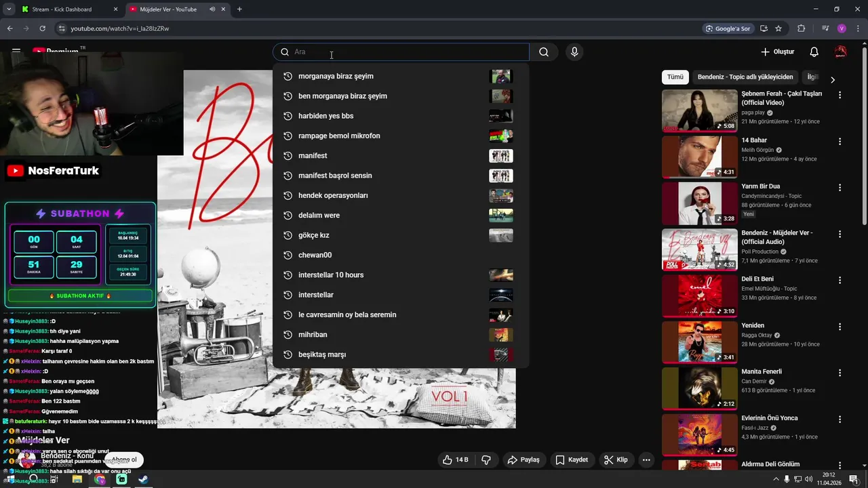Click the YouTube search magnifier button
The width and height of the screenshot is (868, 488).
click(x=544, y=52)
